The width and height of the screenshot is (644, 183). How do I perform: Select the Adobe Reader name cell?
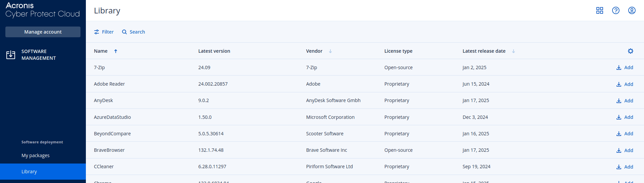pos(109,84)
